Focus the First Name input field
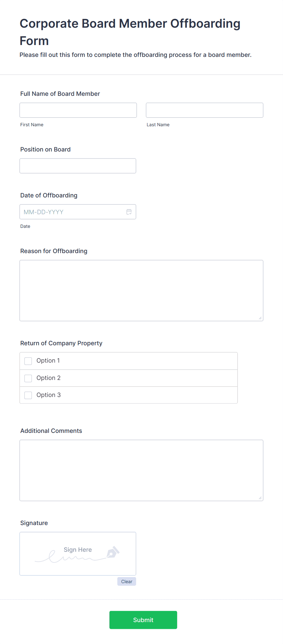This screenshot has width=283, height=644. pyautogui.click(x=78, y=110)
